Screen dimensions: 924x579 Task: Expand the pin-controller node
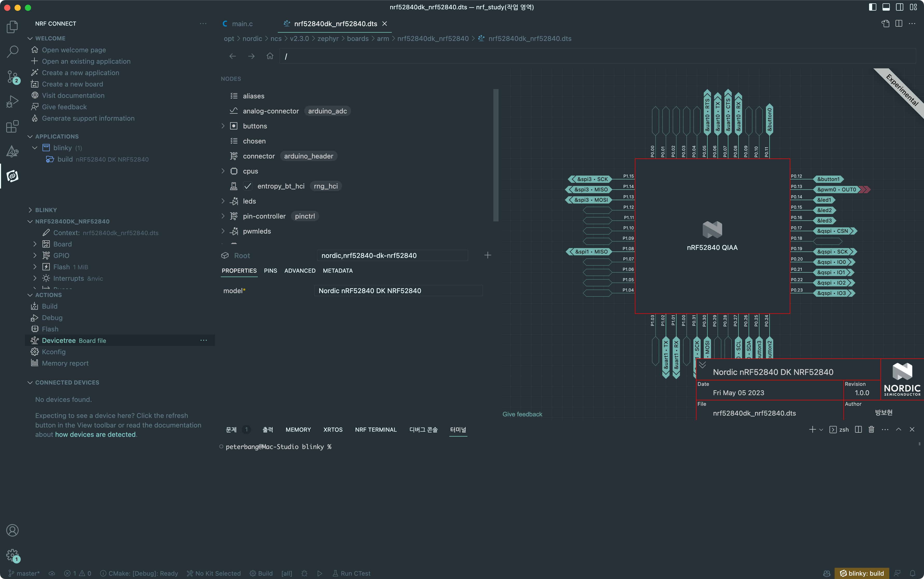[x=223, y=216]
